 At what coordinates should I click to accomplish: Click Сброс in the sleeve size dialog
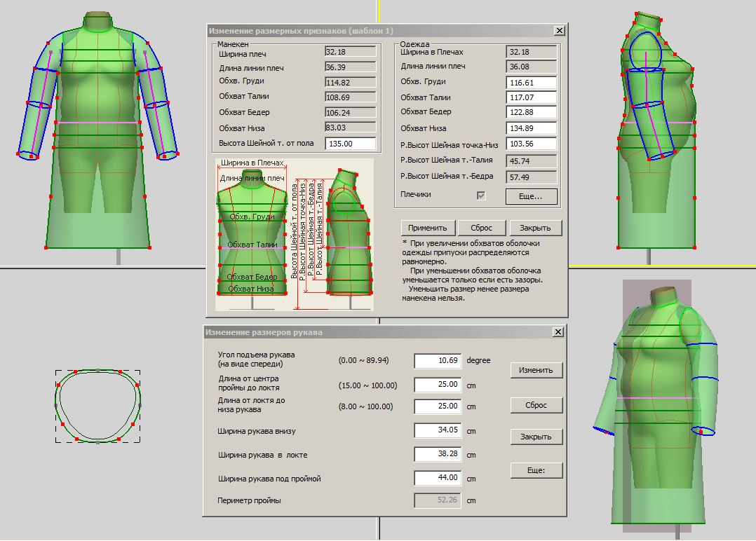click(x=536, y=405)
